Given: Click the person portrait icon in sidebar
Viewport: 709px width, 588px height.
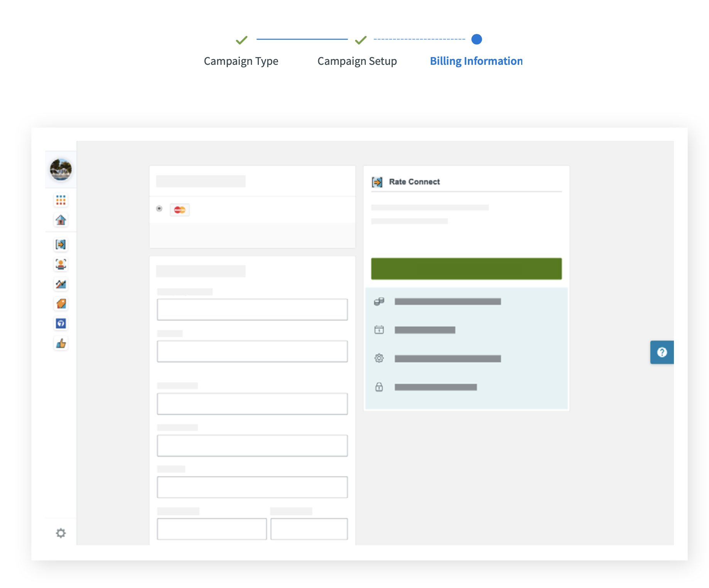Looking at the screenshot, I should 61,264.
